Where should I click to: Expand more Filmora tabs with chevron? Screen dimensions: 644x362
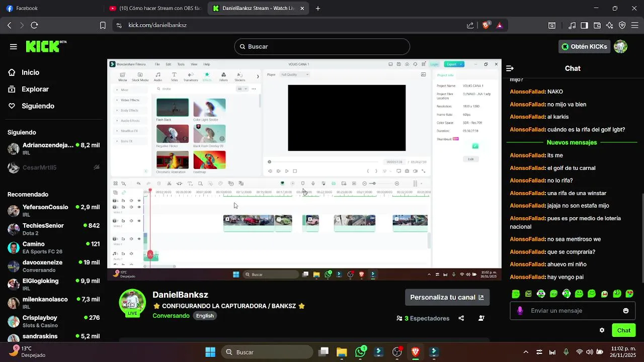[258, 76]
